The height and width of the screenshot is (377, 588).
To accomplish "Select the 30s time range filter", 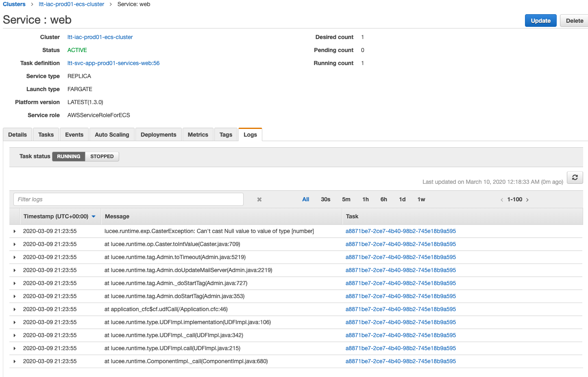I will point(325,199).
